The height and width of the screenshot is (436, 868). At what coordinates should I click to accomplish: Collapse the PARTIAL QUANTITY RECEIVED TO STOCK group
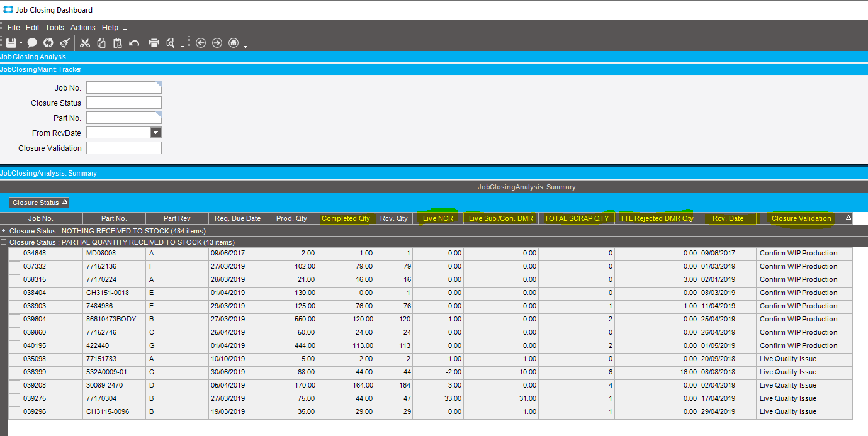(x=4, y=242)
